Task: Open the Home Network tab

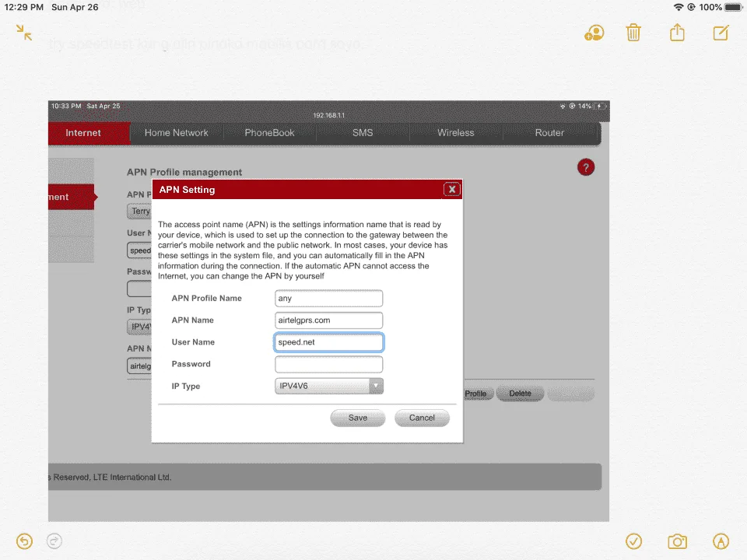Action: [177, 133]
